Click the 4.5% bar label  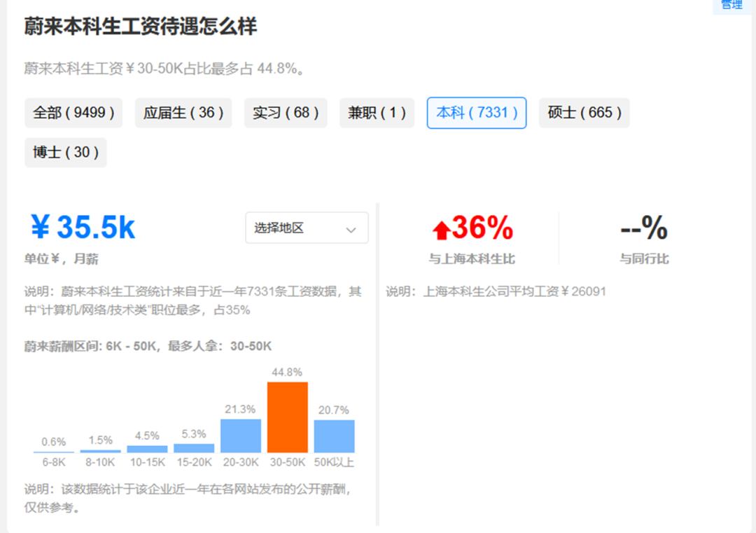click(x=147, y=436)
